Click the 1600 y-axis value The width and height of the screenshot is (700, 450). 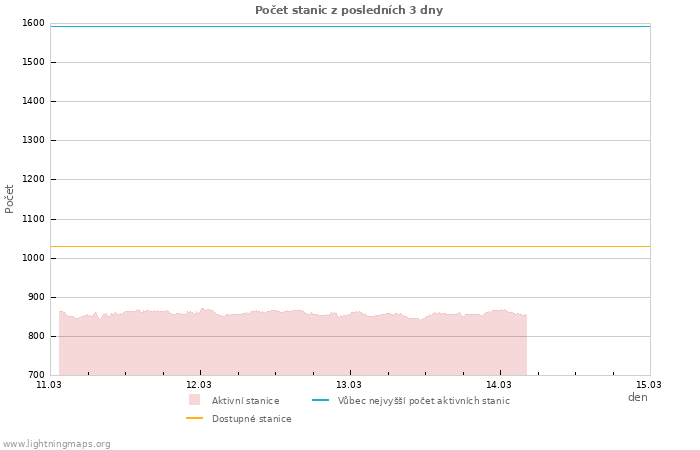click(x=32, y=23)
